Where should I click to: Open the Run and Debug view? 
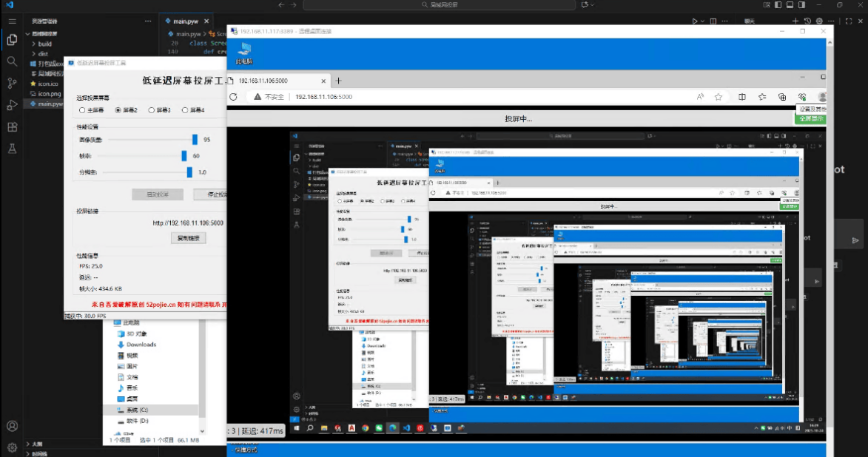12,105
